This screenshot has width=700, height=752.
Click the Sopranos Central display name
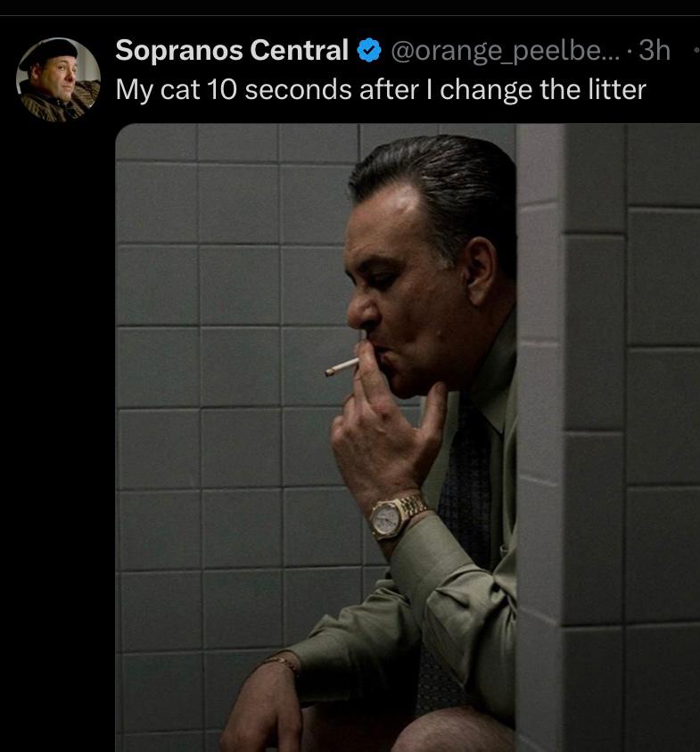(x=232, y=50)
